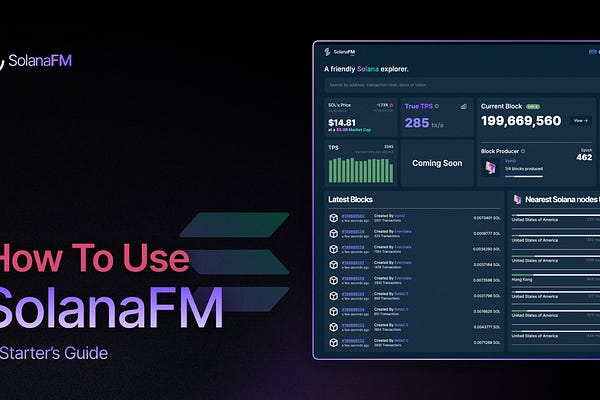
Task: Open block number link in first Latest Blocks row
Action: point(353,216)
